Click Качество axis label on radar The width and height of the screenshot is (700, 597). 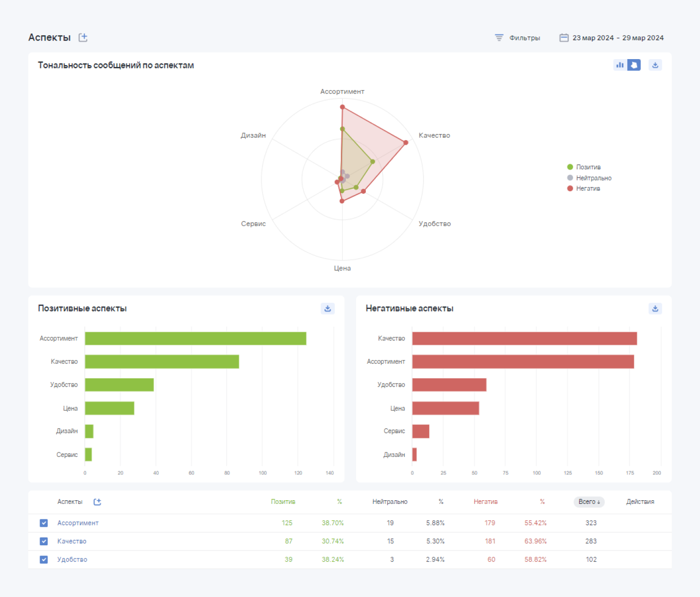(434, 135)
